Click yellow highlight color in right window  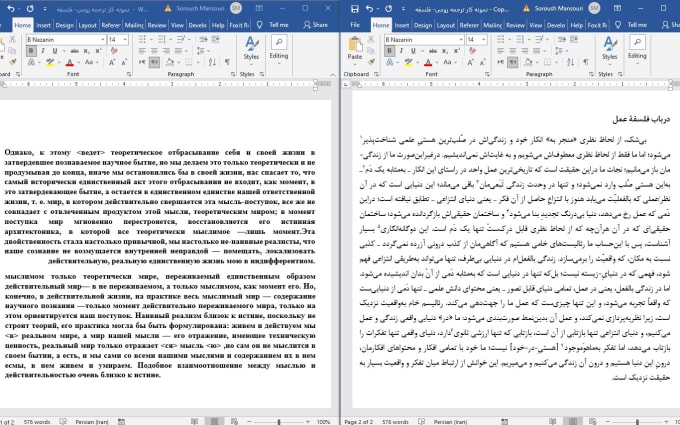click(408, 62)
